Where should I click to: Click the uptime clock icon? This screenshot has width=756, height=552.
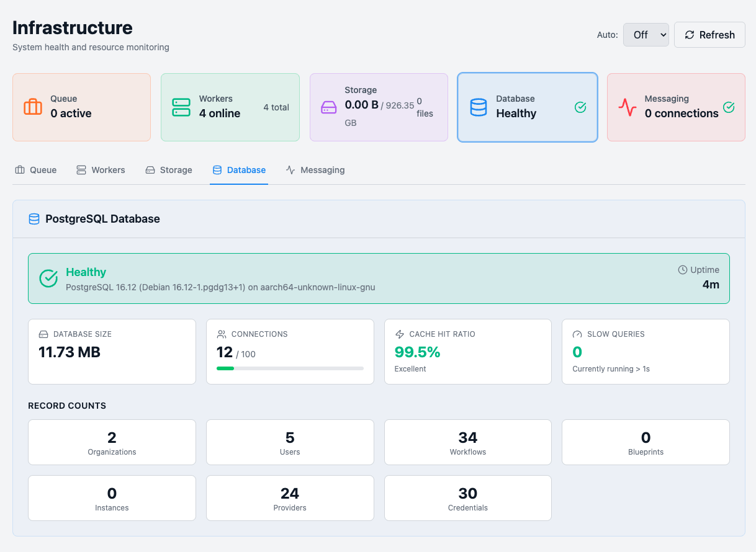tap(682, 270)
